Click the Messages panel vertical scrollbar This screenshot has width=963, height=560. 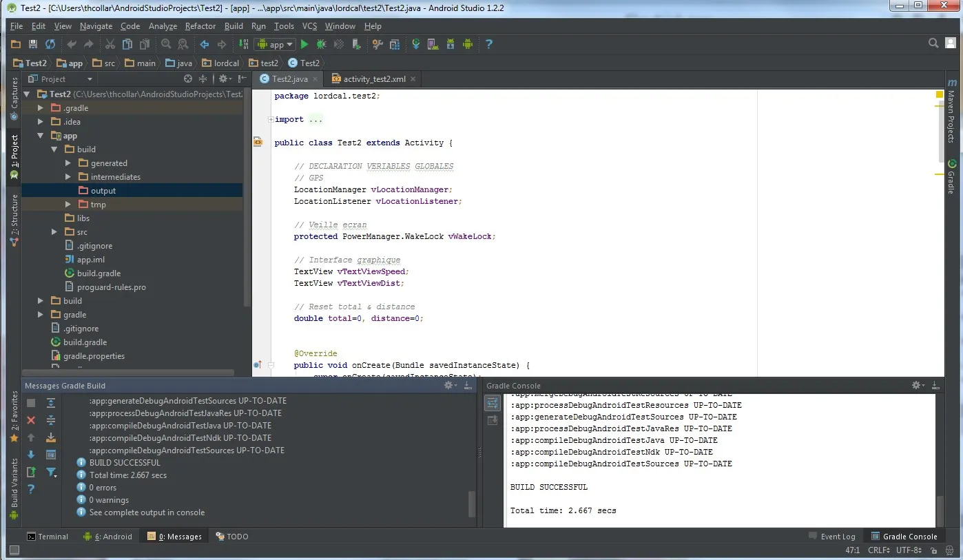[x=472, y=503]
